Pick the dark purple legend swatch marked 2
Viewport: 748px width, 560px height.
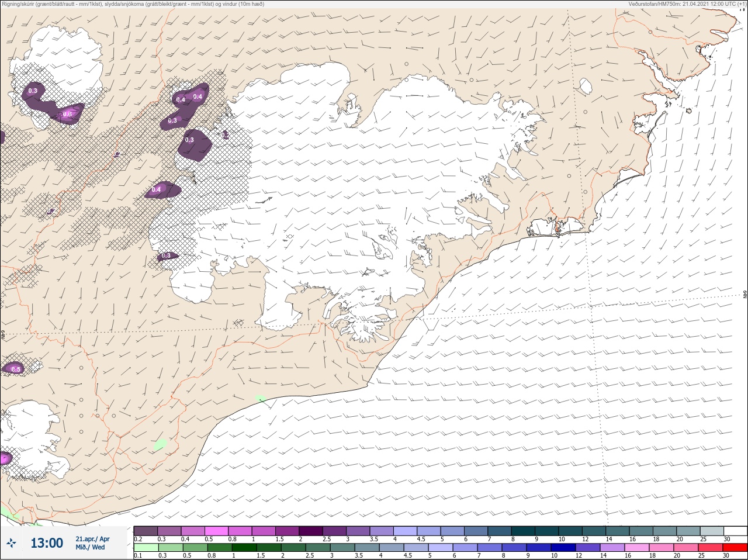click(x=311, y=531)
